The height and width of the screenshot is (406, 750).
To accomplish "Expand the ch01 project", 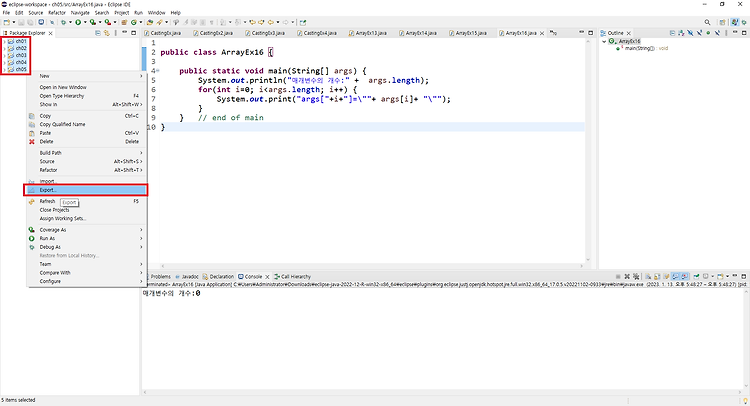I will click(x=4, y=42).
